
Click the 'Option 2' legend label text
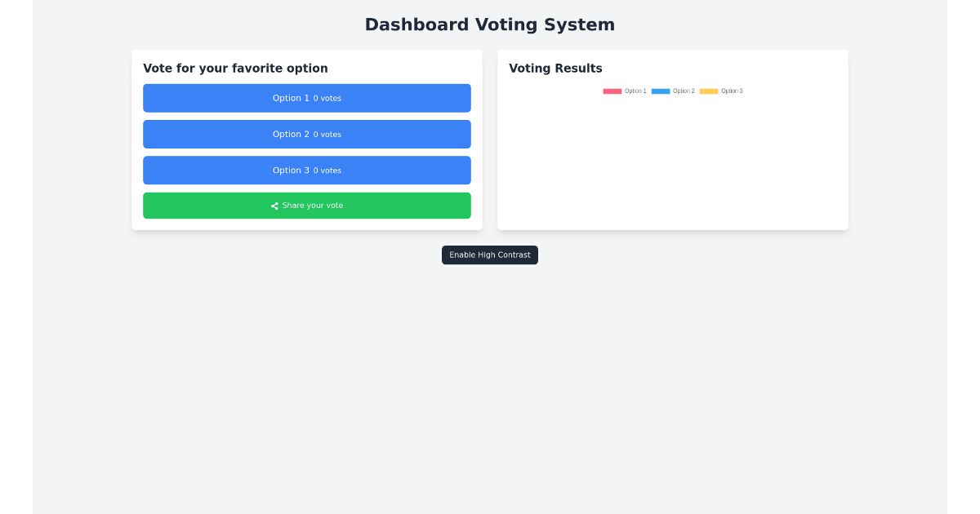[684, 91]
